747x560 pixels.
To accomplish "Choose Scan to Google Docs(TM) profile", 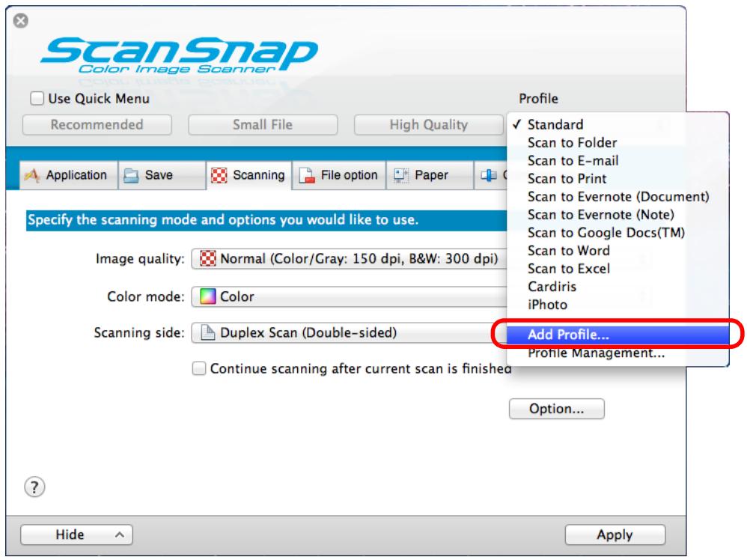I will point(618,233).
